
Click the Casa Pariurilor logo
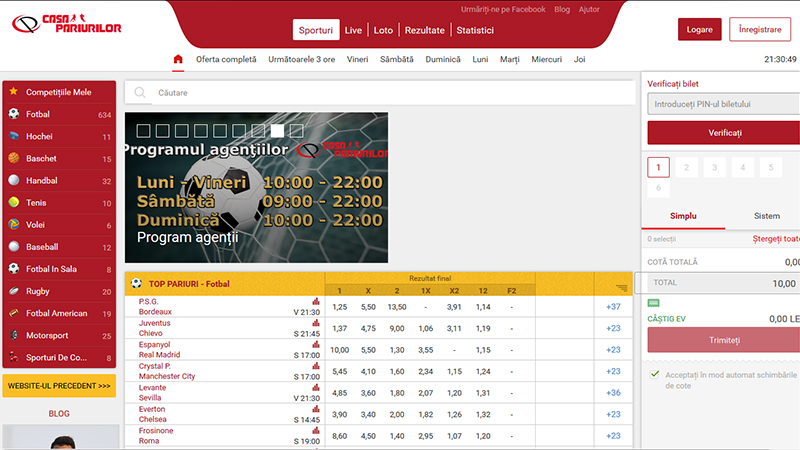point(67,23)
